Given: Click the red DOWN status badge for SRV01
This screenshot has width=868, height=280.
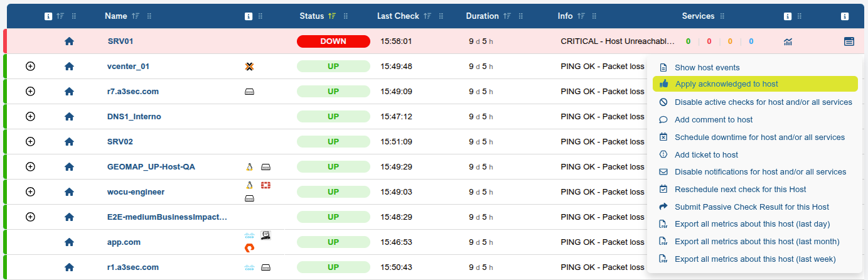Looking at the screenshot, I should 333,41.
